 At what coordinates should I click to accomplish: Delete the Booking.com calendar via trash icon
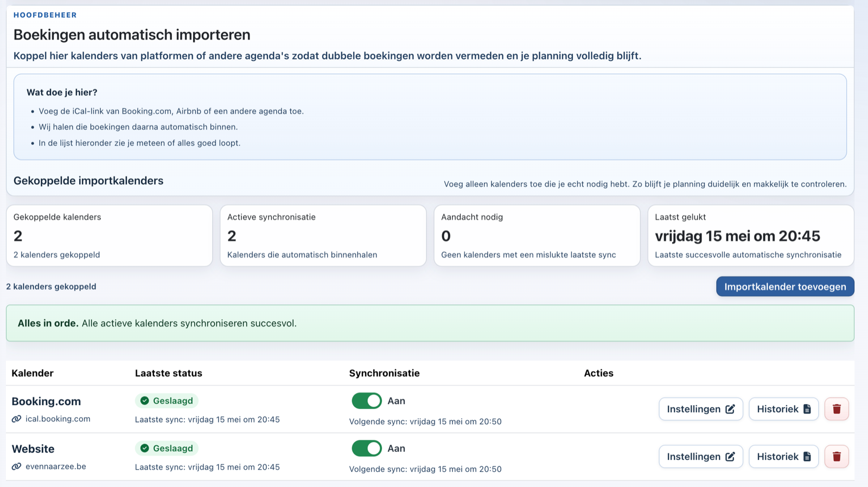coord(837,409)
